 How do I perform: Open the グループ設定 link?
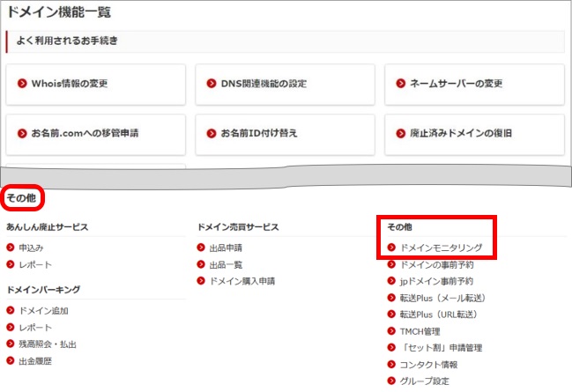pos(424,381)
